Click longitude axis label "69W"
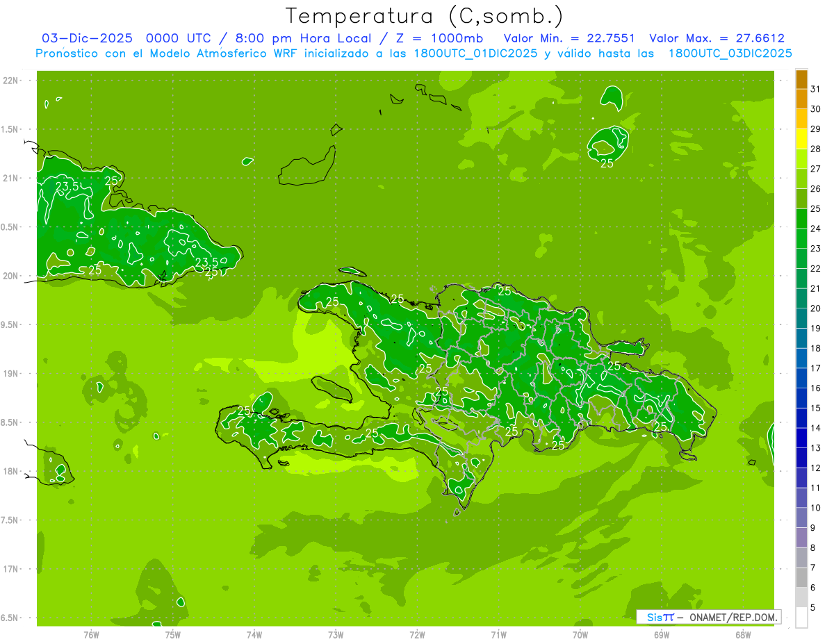834x644 pixels. pyautogui.click(x=662, y=635)
